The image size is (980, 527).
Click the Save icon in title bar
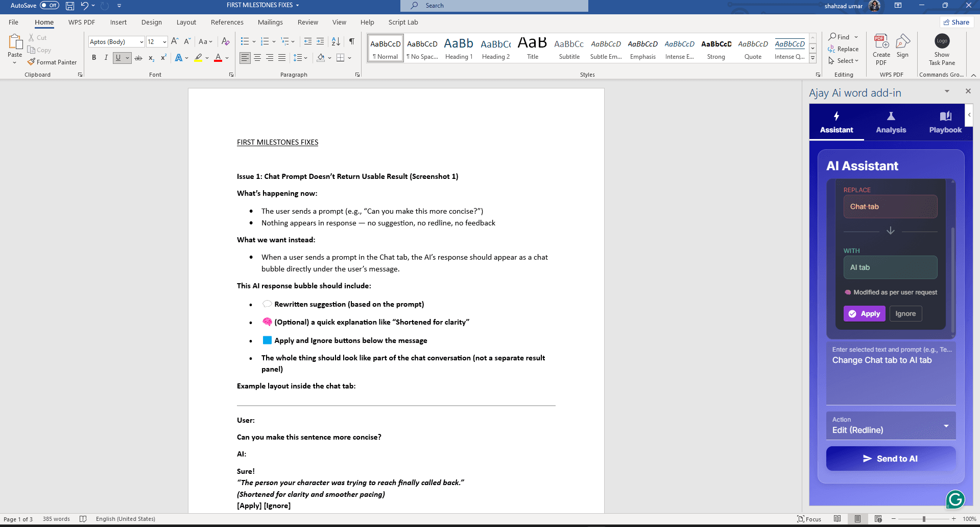[70, 6]
